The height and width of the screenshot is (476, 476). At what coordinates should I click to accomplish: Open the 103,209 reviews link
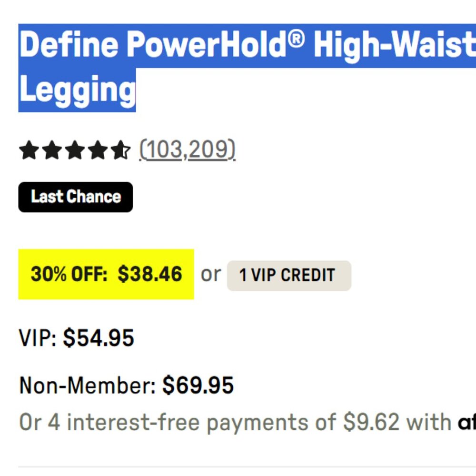coord(188,150)
